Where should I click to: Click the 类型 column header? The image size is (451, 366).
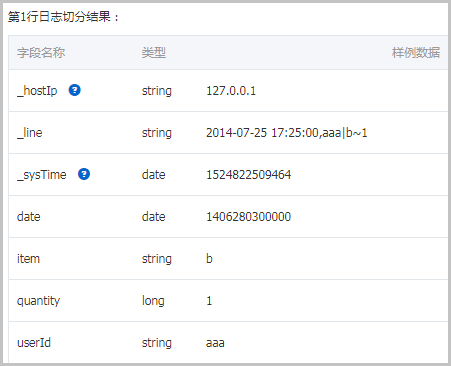(154, 53)
